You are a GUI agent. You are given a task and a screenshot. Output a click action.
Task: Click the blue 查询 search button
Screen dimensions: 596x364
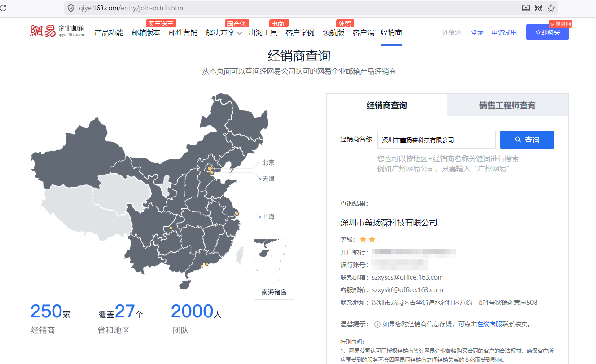pyautogui.click(x=527, y=140)
